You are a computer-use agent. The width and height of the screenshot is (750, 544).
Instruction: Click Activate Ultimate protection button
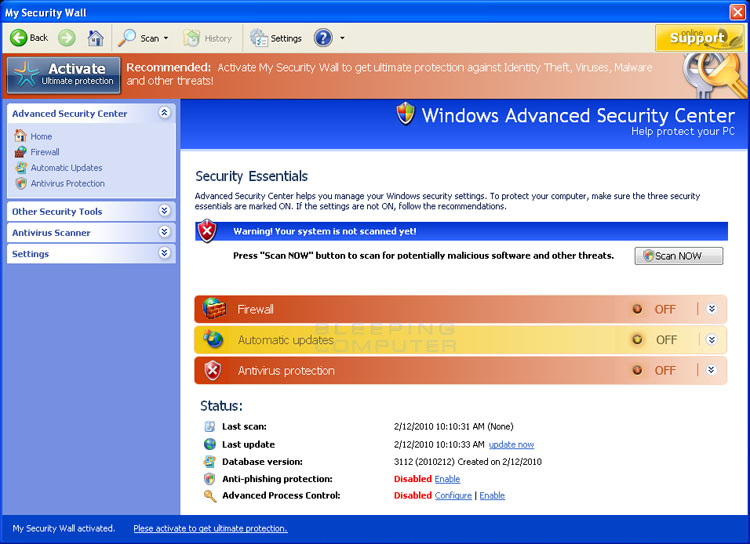64,75
